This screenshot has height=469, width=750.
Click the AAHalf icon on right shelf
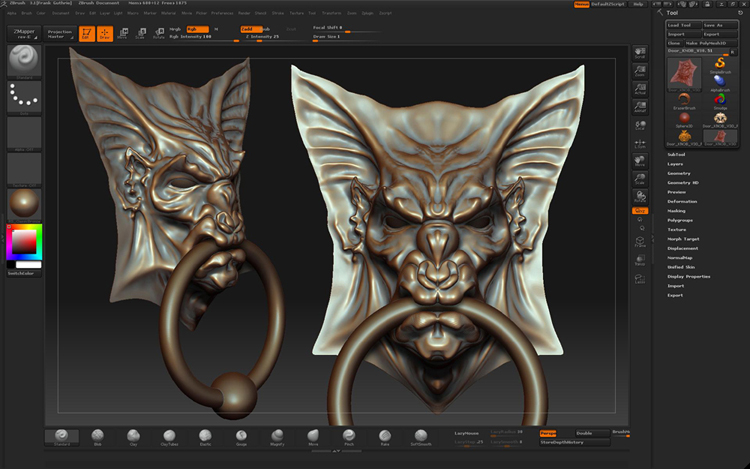coord(640,107)
